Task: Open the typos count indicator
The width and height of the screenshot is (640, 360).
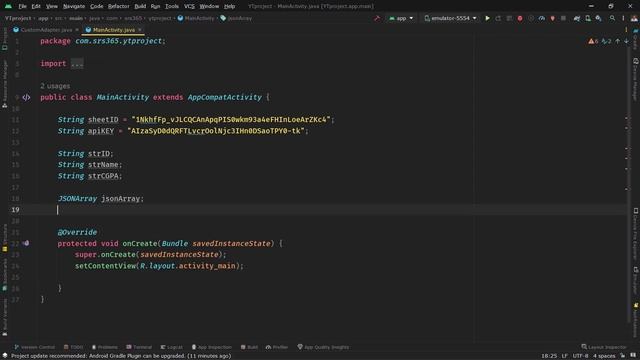Action: click(606, 41)
